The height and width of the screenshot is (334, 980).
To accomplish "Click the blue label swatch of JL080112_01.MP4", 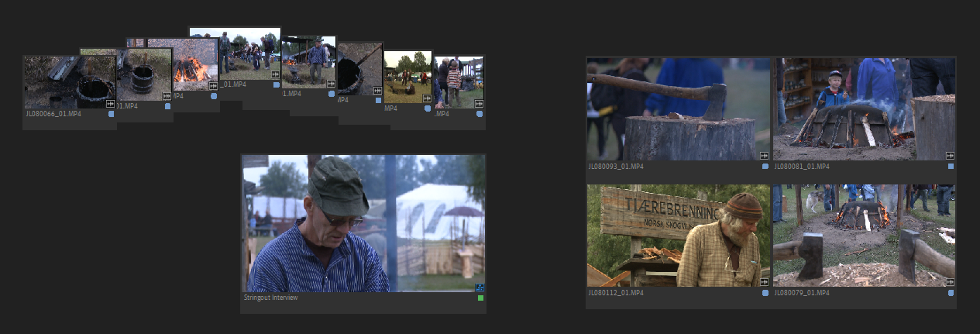I will (x=765, y=293).
